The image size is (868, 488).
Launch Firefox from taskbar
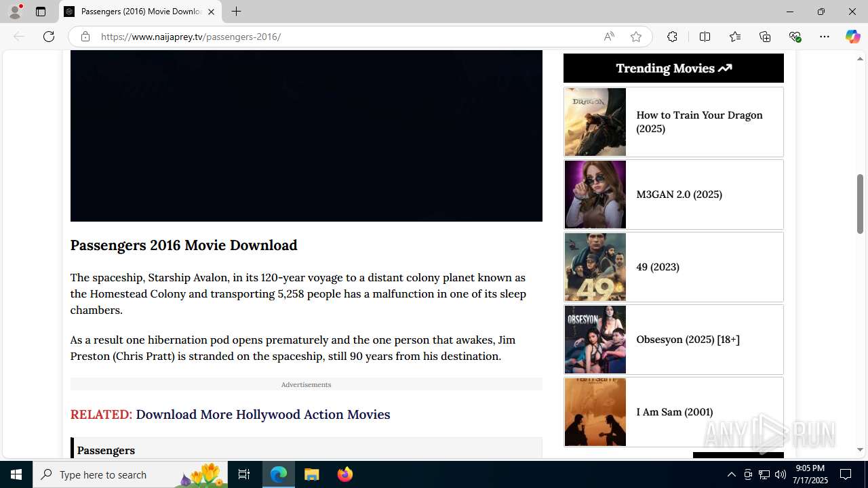tap(344, 474)
